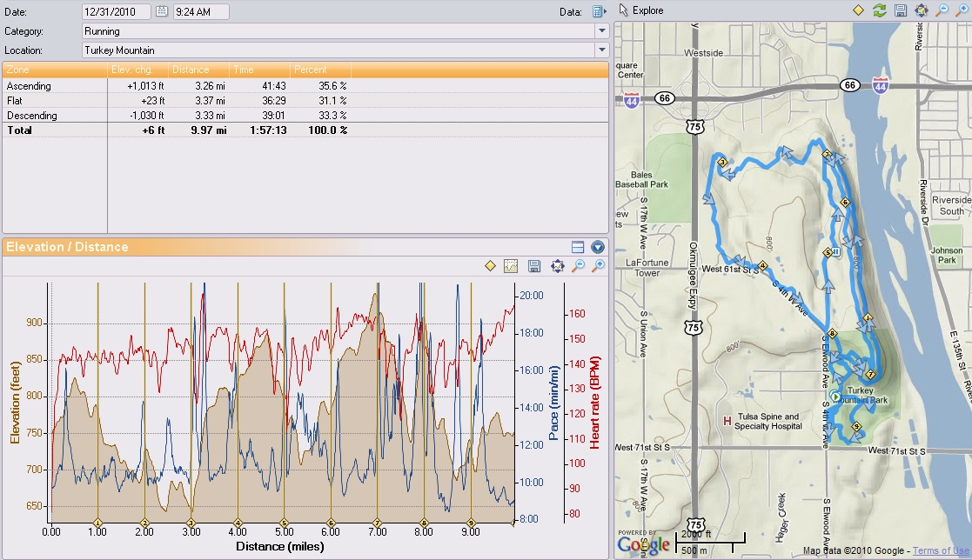The width and height of the screenshot is (972, 560).
Task: Select mile 8 marker on chart axis
Action: click(x=424, y=523)
